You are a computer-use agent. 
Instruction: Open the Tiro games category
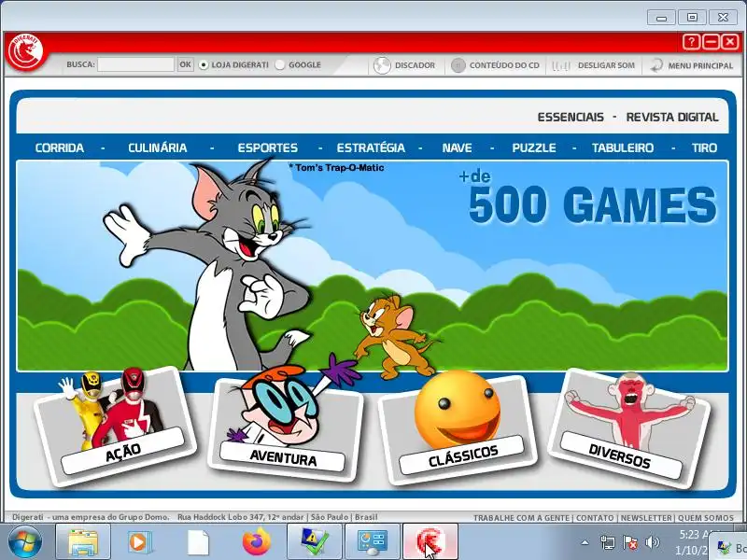pos(704,148)
